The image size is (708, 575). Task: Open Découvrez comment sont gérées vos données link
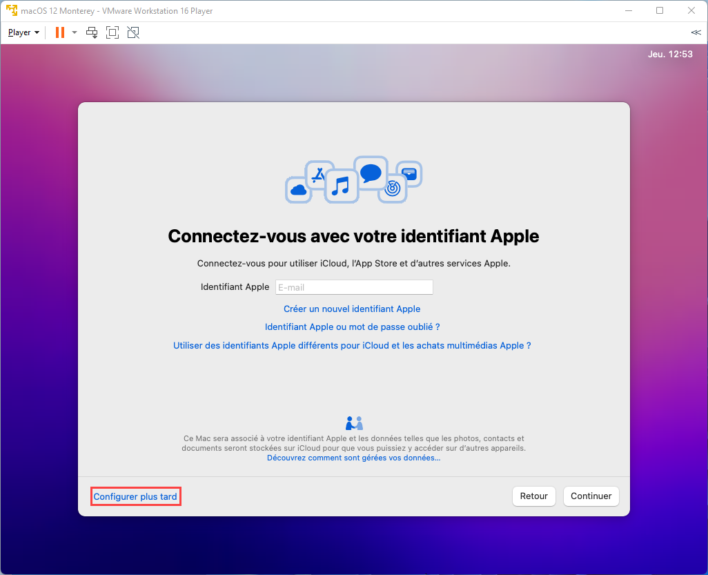(354, 458)
